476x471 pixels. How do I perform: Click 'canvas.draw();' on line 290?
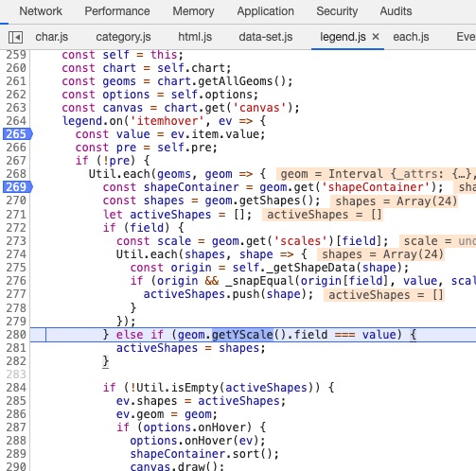point(177,466)
